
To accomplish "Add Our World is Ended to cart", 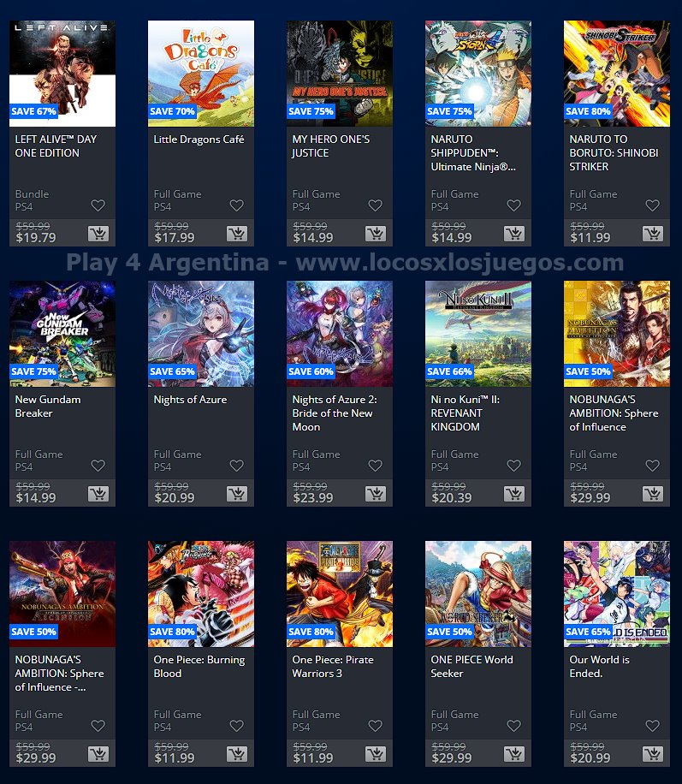I will [653, 754].
